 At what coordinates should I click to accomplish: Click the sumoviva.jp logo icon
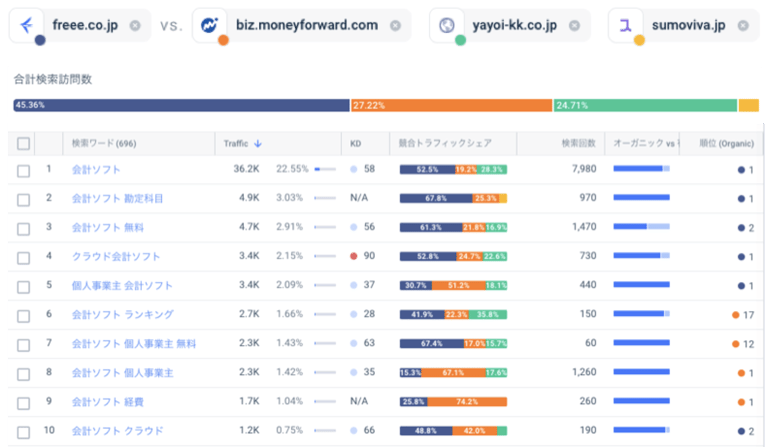625,25
